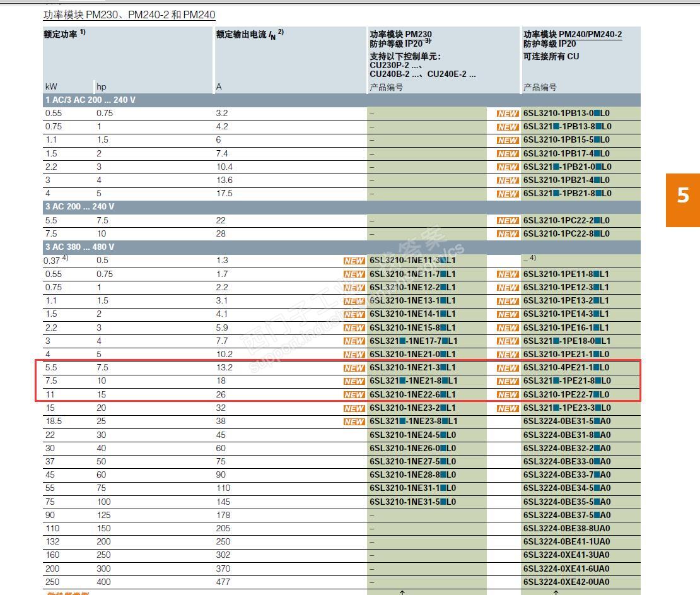Select product number 6SL3224-0BE31-5 A0
Image resolution: width=700 pixels, height=595 pixels.
[567, 421]
